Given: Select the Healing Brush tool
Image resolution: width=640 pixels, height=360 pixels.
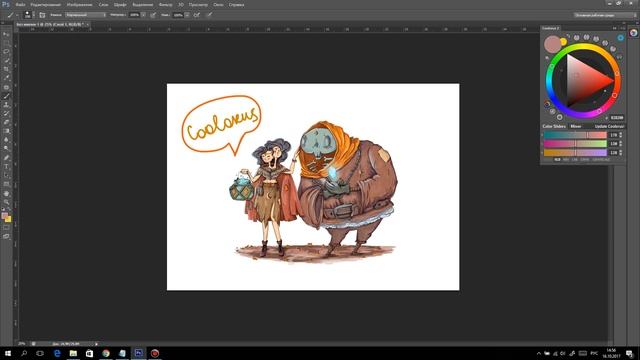Looking at the screenshot, I should point(6,87).
